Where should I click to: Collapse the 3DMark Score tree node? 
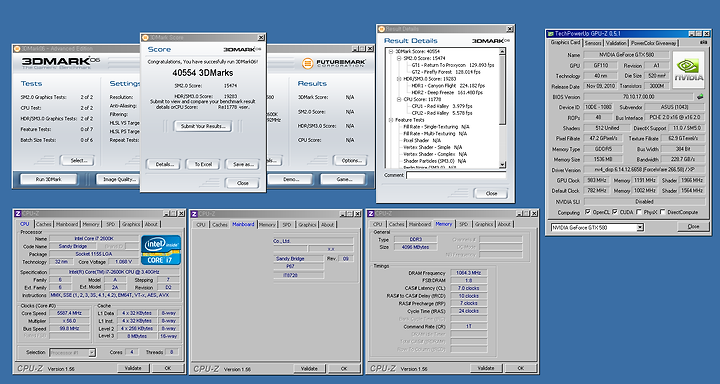[391, 51]
